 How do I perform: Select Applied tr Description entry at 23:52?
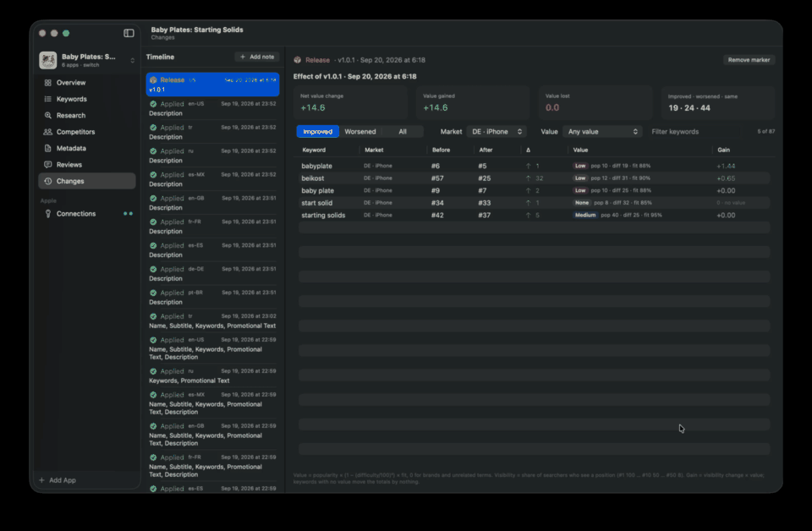[x=212, y=132]
